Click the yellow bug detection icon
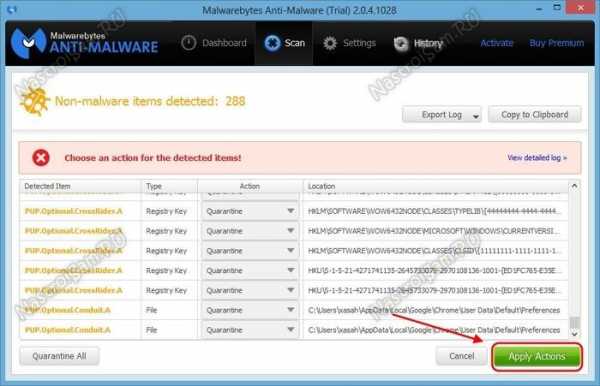This screenshot has width=600, height=386. click(34, 101)
